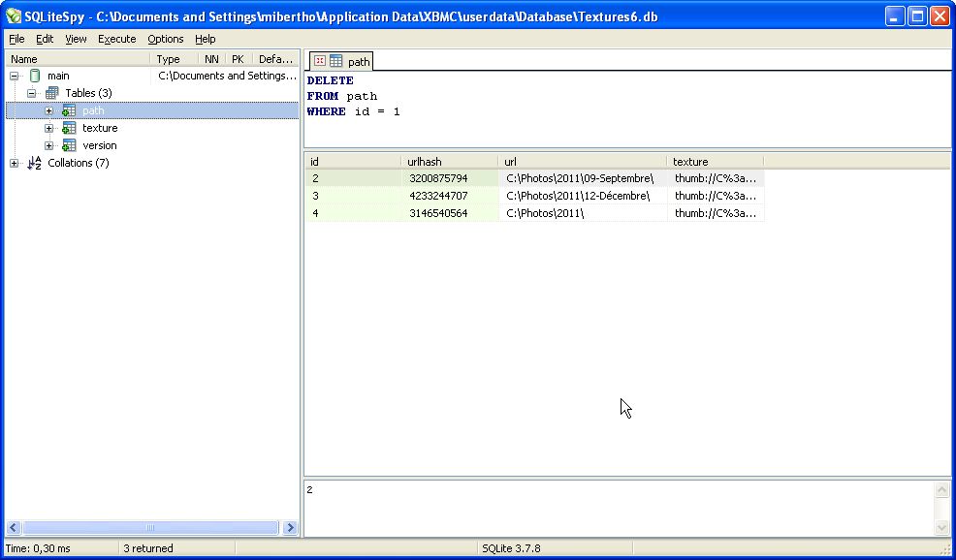Collapse the Tables (3) node
This screenshot has height=560, width=956.
click(32, 93)
